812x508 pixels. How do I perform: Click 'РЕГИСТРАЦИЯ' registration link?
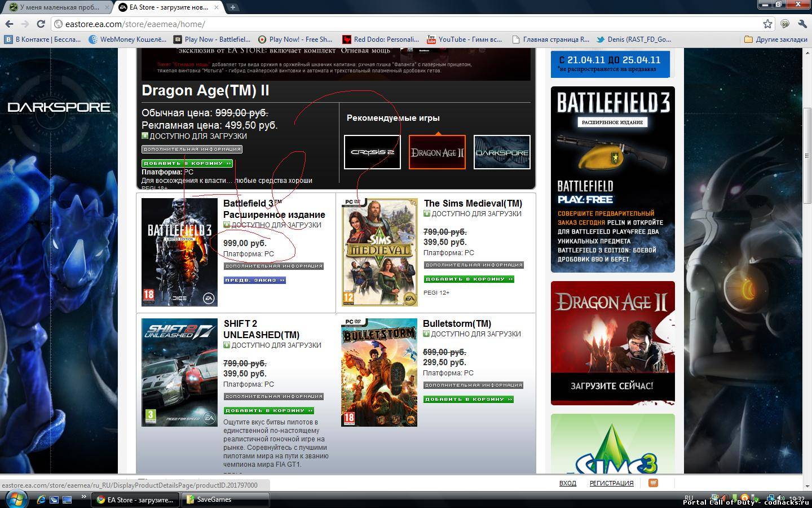pyautogui.click(x=612, y=483)
